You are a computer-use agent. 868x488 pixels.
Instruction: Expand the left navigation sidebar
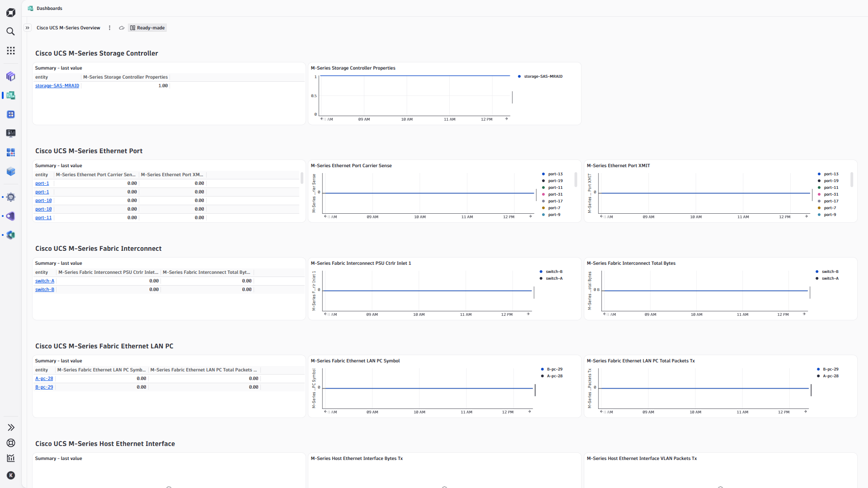point(11,427)
